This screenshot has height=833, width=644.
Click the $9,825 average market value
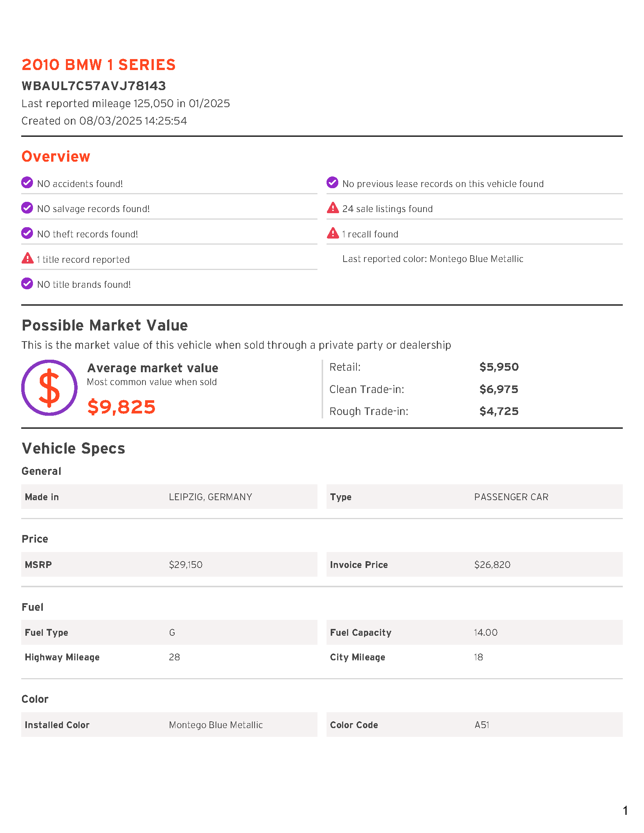tap(121, 407)
